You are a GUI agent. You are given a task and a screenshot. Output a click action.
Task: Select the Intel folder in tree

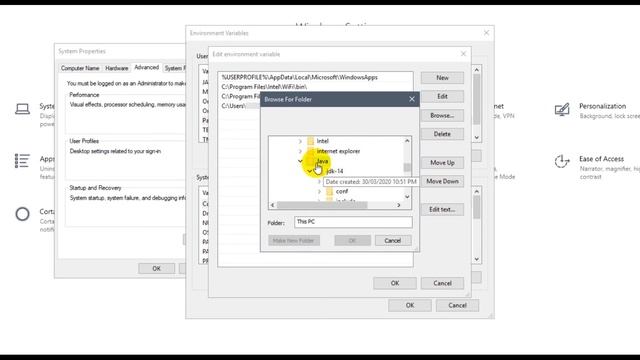pos(322,141)
